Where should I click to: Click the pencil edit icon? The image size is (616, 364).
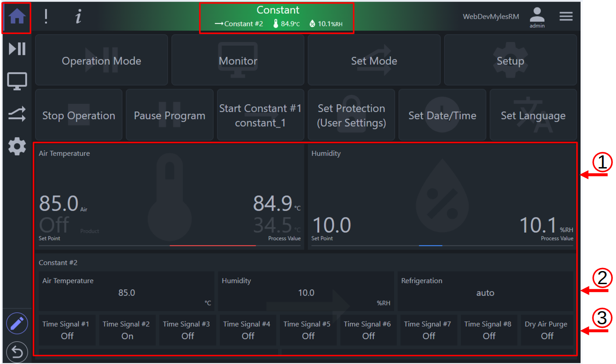17,323
